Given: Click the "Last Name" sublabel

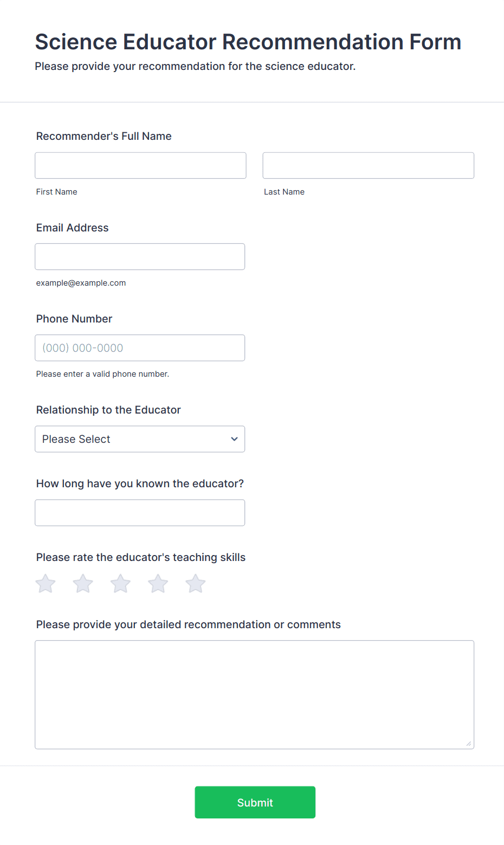Looking at the screenshot, I should pos(284,192).
